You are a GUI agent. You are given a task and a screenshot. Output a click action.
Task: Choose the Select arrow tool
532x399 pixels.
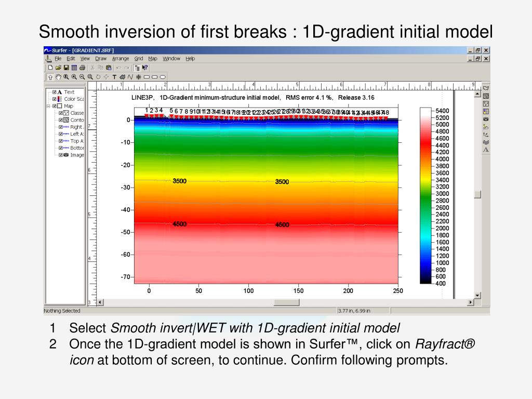click(50, 77)
